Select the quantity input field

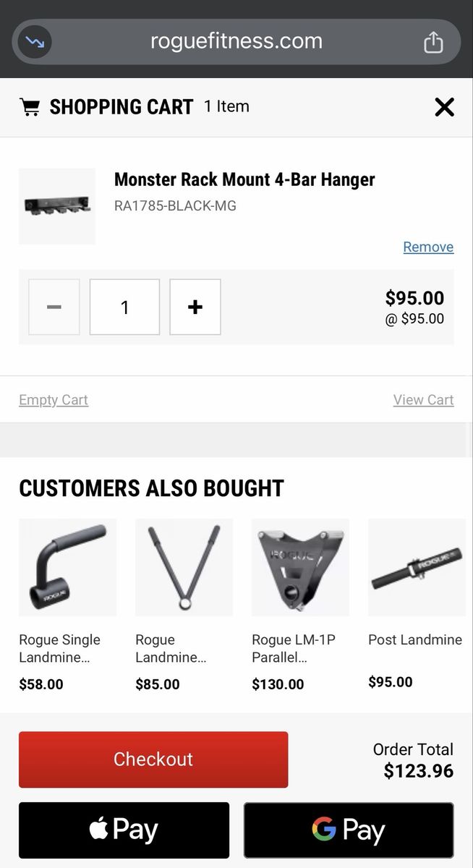[x=124, y=307]
